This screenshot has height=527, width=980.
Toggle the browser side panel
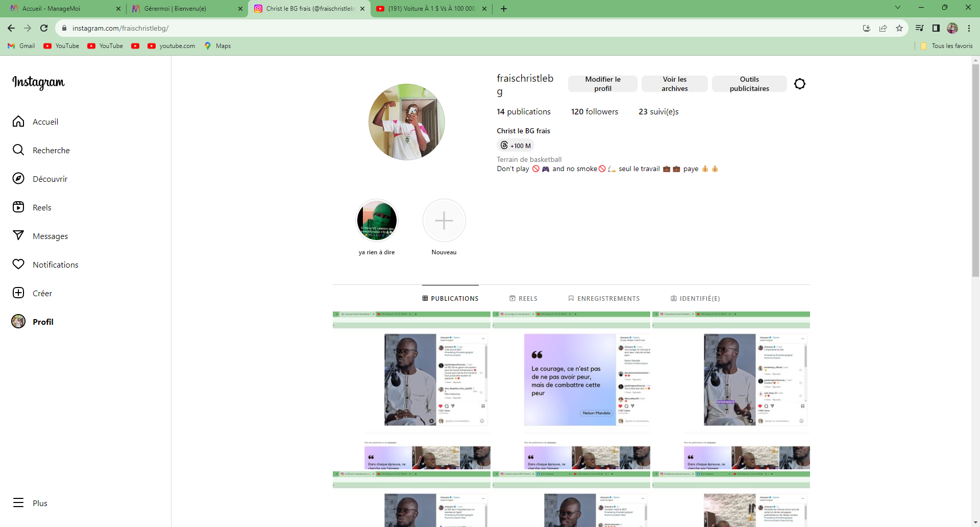tap(936, 28)
